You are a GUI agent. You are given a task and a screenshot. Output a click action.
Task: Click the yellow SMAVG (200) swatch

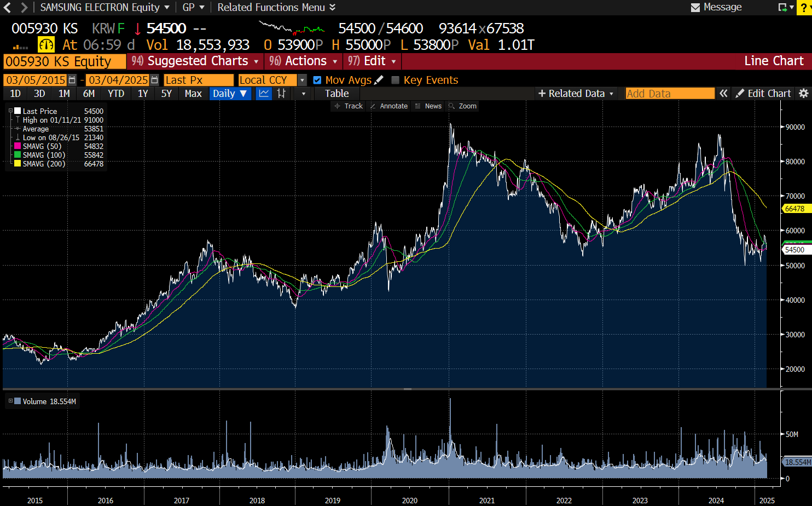18,164
